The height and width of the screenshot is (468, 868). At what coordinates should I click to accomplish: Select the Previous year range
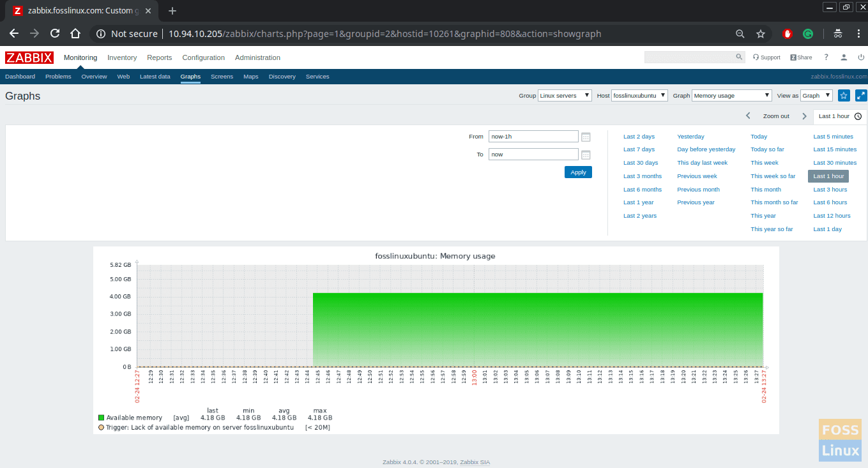click(696, 202)
